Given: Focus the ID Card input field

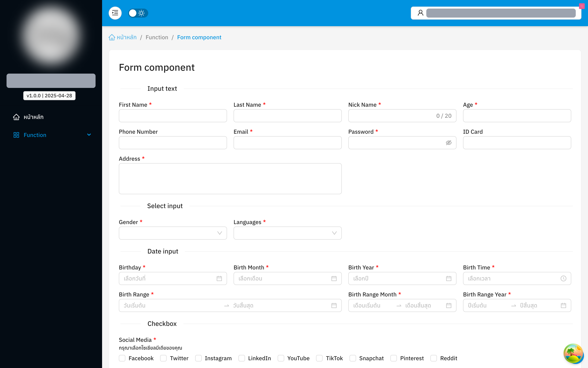Looking at the screenshot, I should pos(517,143).
